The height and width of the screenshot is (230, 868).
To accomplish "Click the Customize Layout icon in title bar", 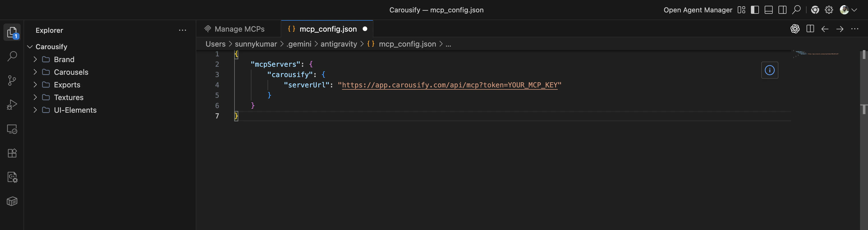I will coord(741,10).
